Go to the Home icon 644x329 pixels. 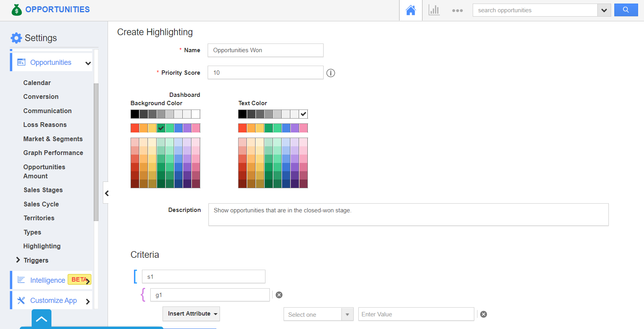click(411, 10)
